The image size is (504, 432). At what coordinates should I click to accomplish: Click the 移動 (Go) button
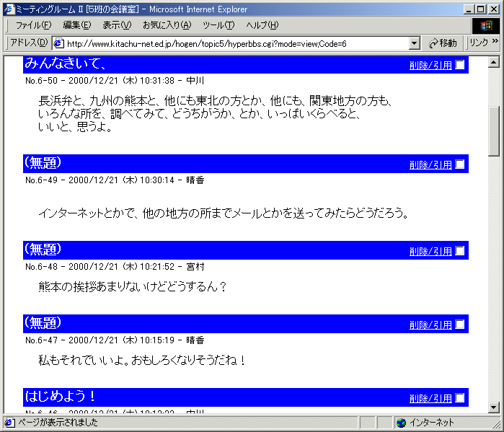(443, 43)
